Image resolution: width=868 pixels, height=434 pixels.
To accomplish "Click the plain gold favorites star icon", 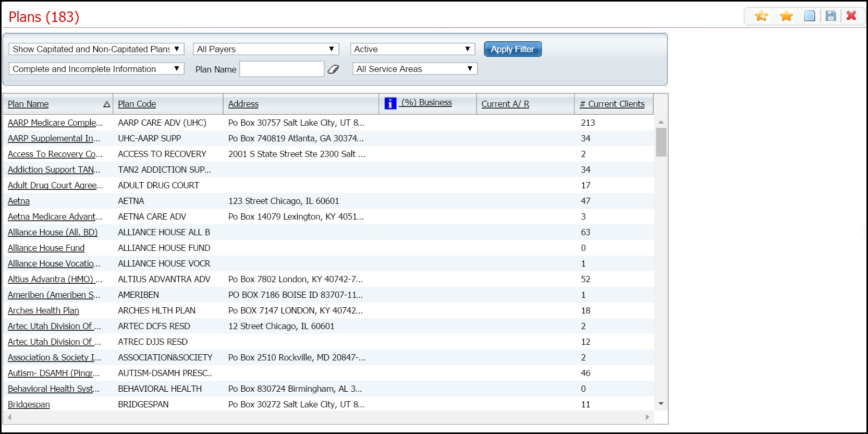I will (x=786, y=16).
